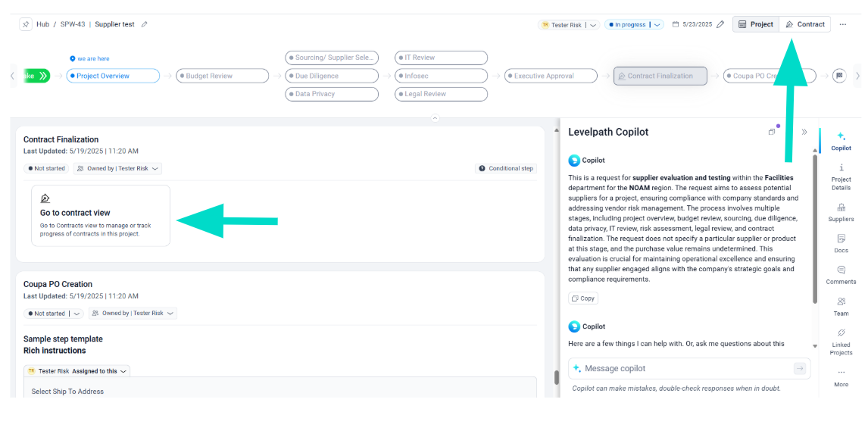Click the Message copilot input field
868x434 pixels.
point(682,368)
